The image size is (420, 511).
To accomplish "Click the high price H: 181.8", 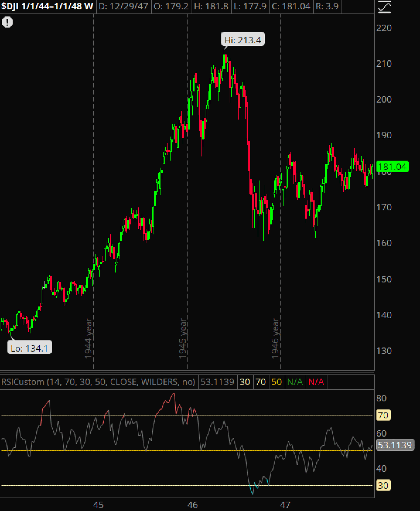I will pos(211,6).
